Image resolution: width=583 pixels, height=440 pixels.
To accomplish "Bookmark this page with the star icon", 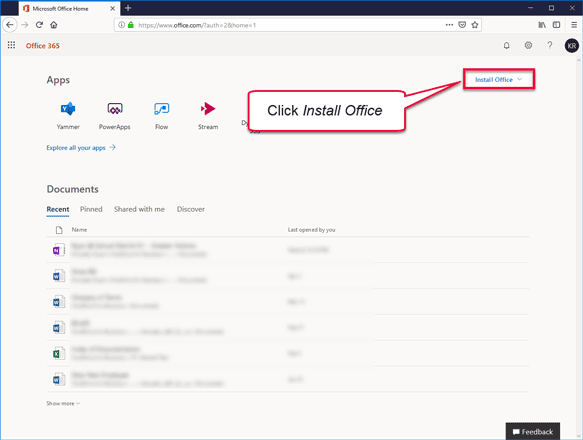I will [x=474, y=25].
